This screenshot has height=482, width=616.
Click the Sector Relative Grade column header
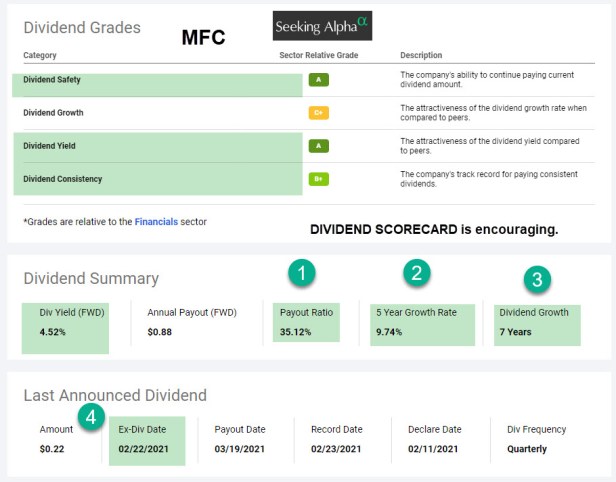tap(318, 55)
